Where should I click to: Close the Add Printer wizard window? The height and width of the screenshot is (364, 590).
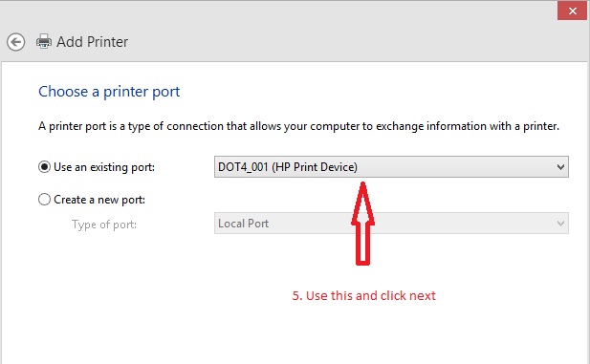[x=572, y=11]
